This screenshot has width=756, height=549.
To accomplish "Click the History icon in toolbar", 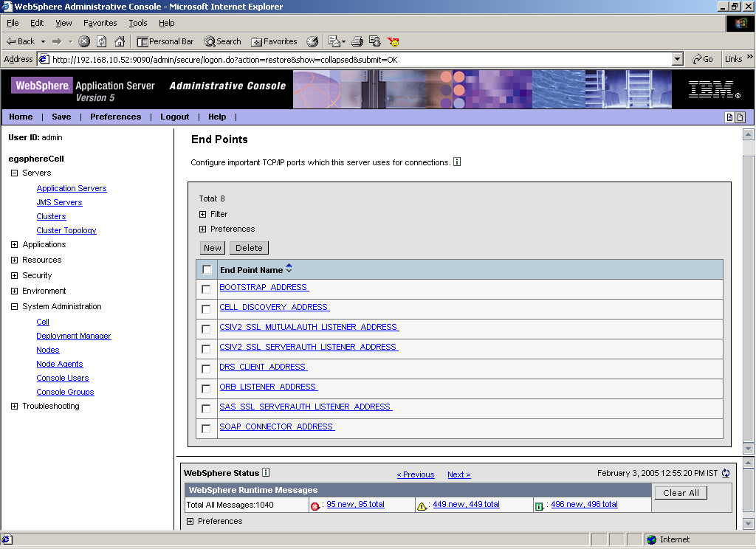I will coord(312,41).
